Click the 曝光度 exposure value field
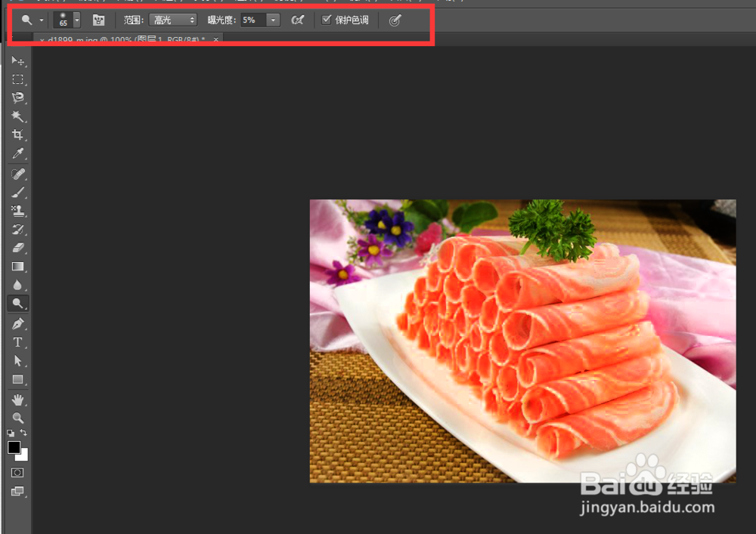Viewport: 756px width, 534px height. pos(253,20)
